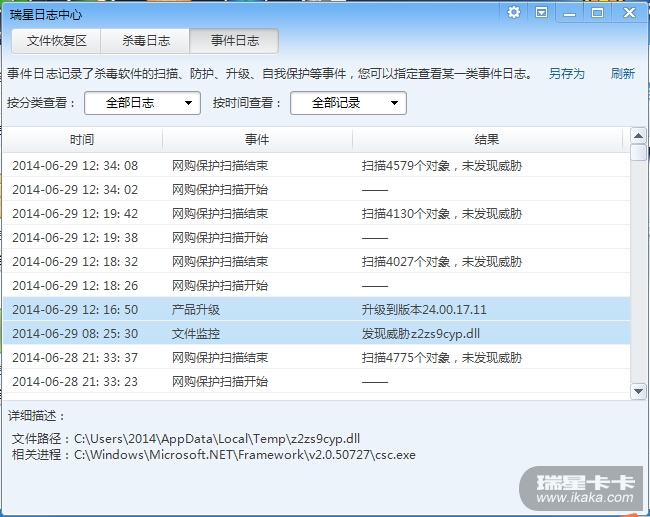This screenshot has width=650, height=517.
Task: Click the scrollbar down arrow
Action: tap(638, 391)
